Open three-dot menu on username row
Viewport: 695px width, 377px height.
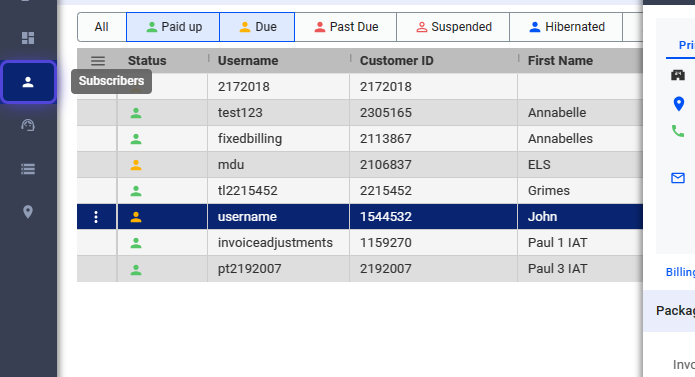coord(96,217)
